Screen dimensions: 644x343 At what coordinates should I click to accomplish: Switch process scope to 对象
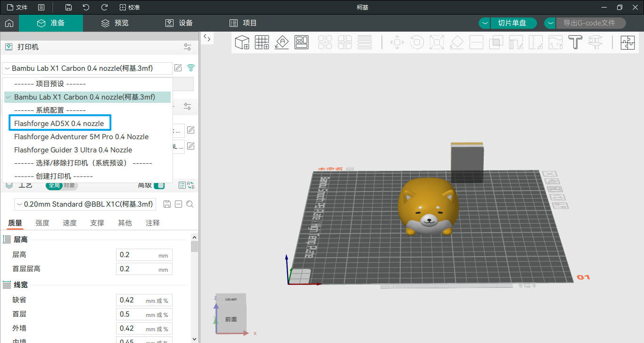(x=69, y=185)
